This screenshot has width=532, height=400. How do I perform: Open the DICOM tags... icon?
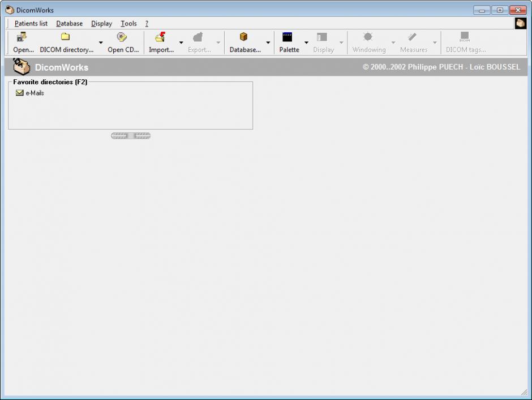(465, 37)
